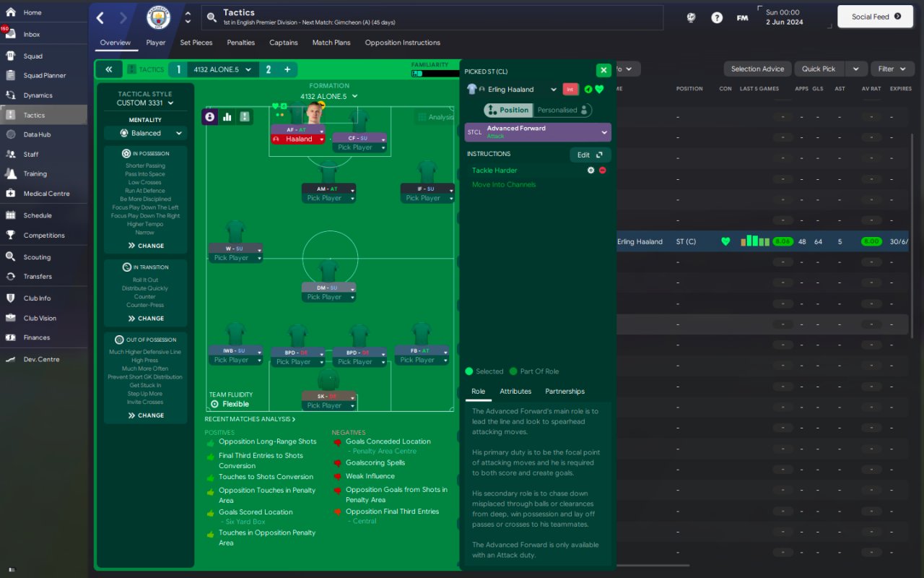
Task: Go back with the left arrow
Action: coord(100,18)
